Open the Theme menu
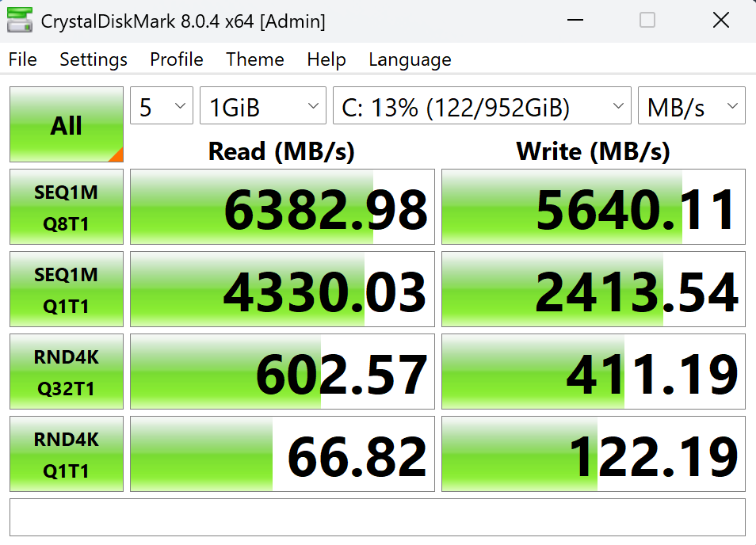This screenshot has width=756, height=545. tap(255, 59)
